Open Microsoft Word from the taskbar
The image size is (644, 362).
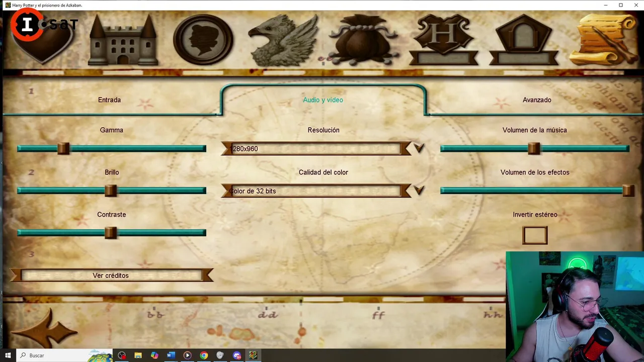pos(171,355)
